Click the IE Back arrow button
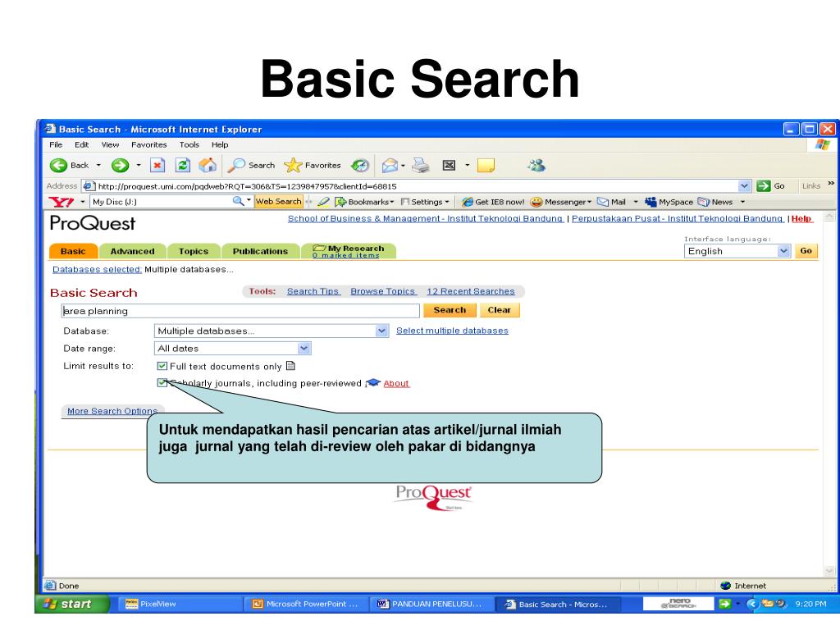The width and height of the screenshot is (840, 630). coord(59,166)
